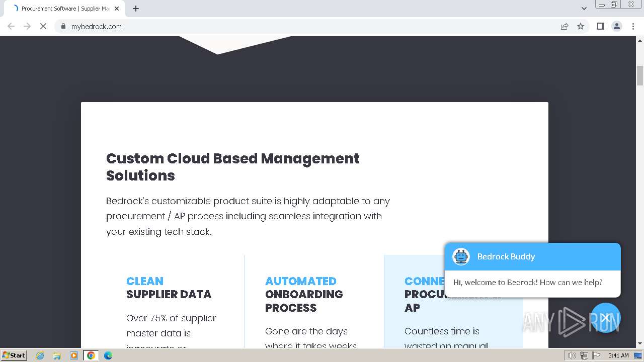This screenshot has width=644, height=362.
Task: Click 'Over 75% of supplier' text
Action: click(x=171, y=318)
